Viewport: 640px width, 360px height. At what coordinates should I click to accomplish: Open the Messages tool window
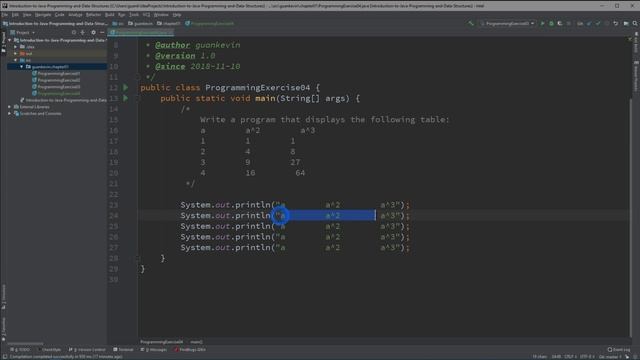[154, 350]
